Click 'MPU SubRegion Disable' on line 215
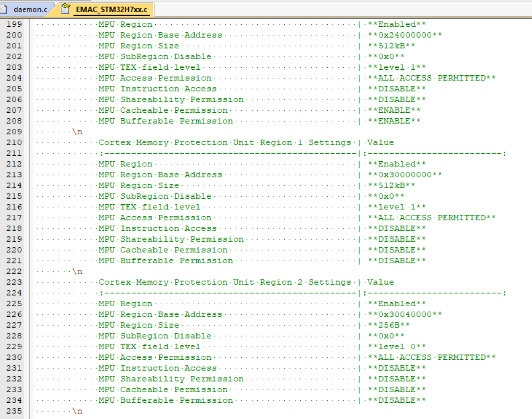Viewport: 532px width, 419px height. 154,196
